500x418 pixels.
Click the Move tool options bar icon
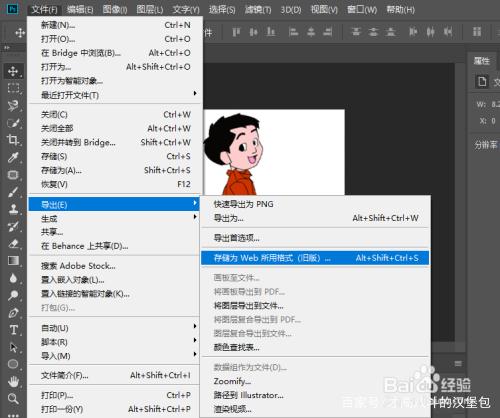tap(20, 33)
